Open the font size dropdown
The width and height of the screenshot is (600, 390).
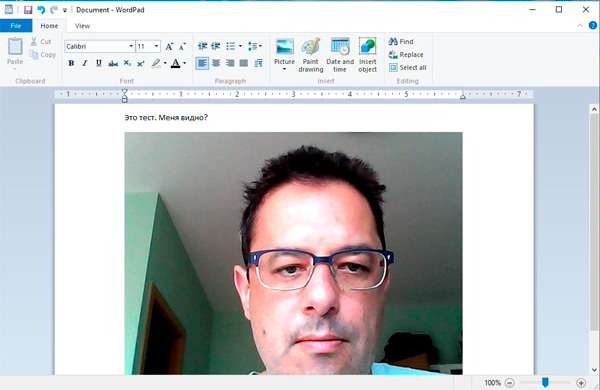(x=156, y=46)
